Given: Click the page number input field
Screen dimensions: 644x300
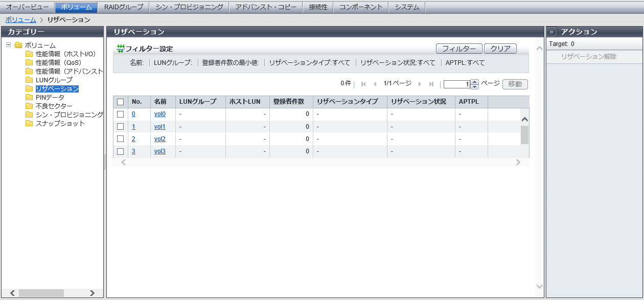Looking at the screenshot, I should point(456,84).
